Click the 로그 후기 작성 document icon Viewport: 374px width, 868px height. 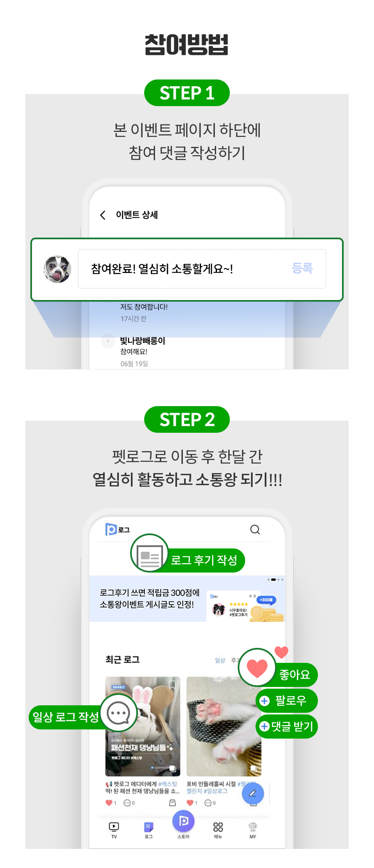point(150,553)
